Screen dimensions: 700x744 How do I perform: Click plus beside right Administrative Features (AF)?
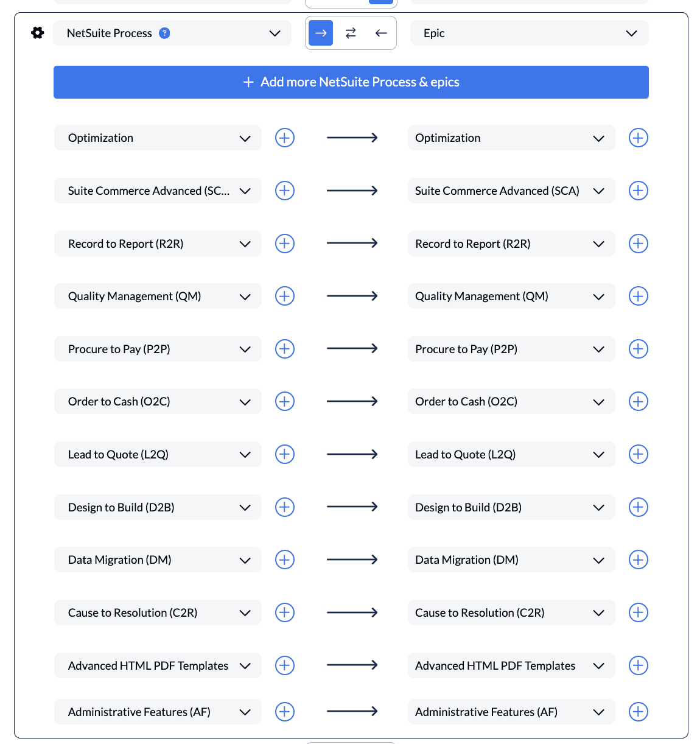pyautogui.click(x=638, y=712)
